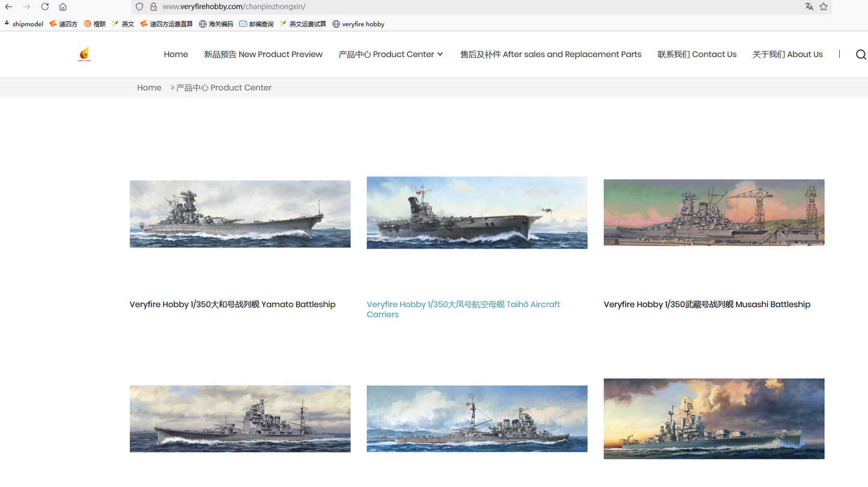Open New Product Preview menu item
The image size is (868, 487).
(263, 55)
